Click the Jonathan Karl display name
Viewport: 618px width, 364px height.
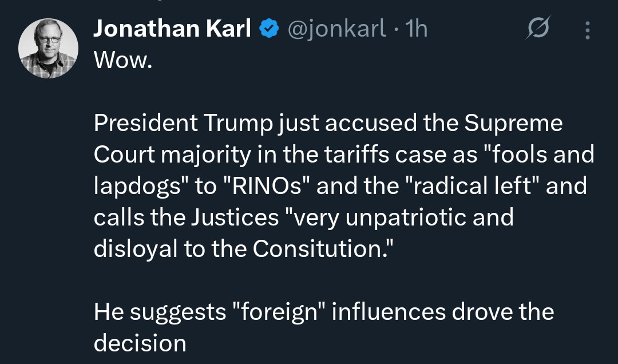tap(172, 29)
